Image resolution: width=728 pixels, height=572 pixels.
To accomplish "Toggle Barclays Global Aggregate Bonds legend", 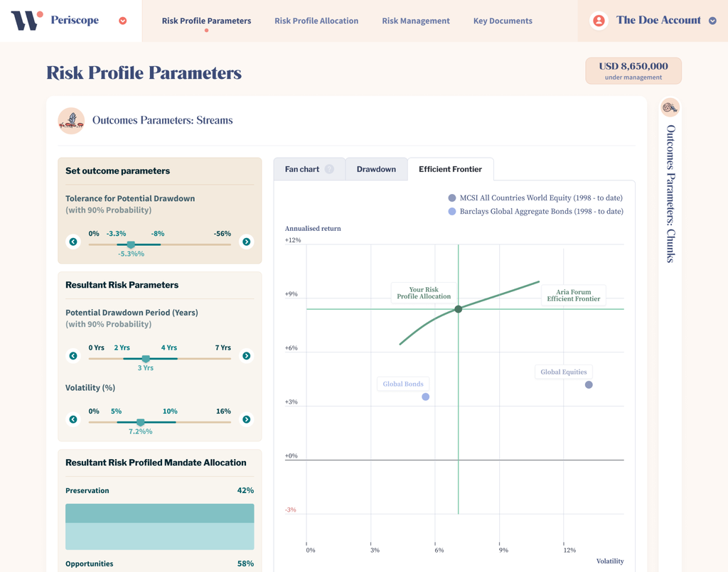I will [x=452, y=212].
